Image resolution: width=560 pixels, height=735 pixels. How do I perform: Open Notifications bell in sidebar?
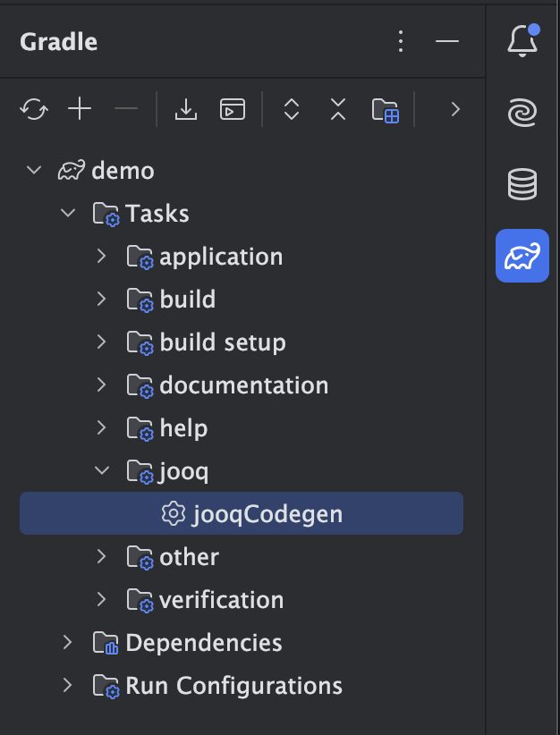point(522,41)
